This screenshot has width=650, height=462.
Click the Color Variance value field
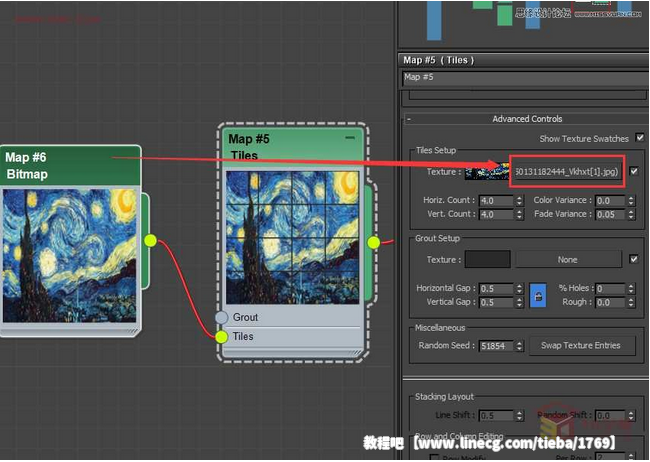click(x=610, y=201)
